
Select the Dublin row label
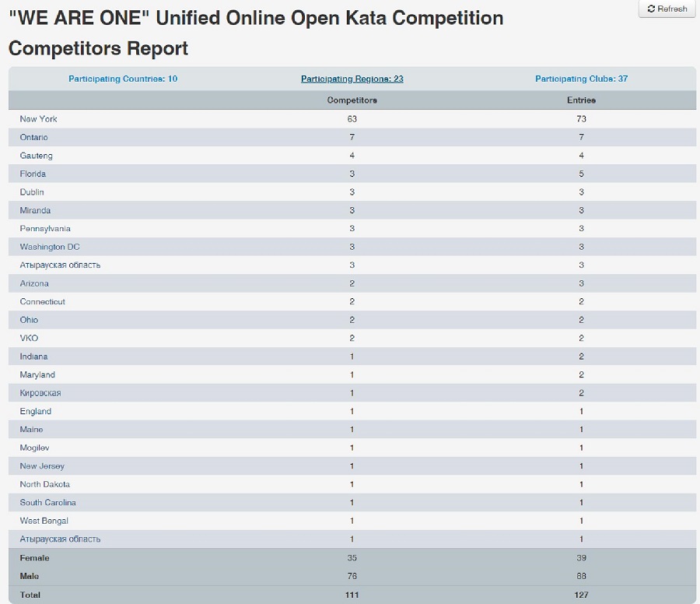click(32, 192)
